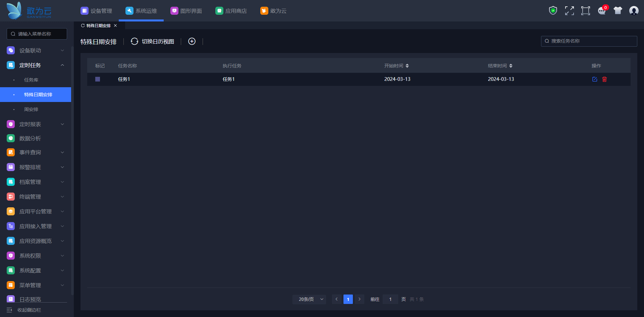Click the add task plus icon

coord(192,41)
